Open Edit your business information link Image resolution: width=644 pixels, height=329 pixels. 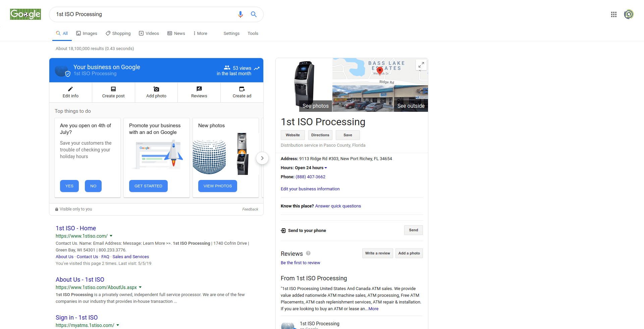click(310, 189)
